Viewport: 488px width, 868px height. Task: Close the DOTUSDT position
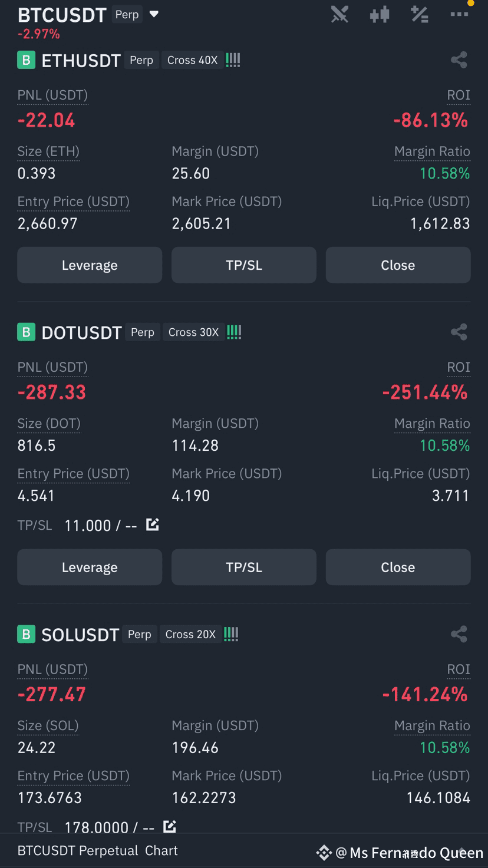[x=398, y=567]
